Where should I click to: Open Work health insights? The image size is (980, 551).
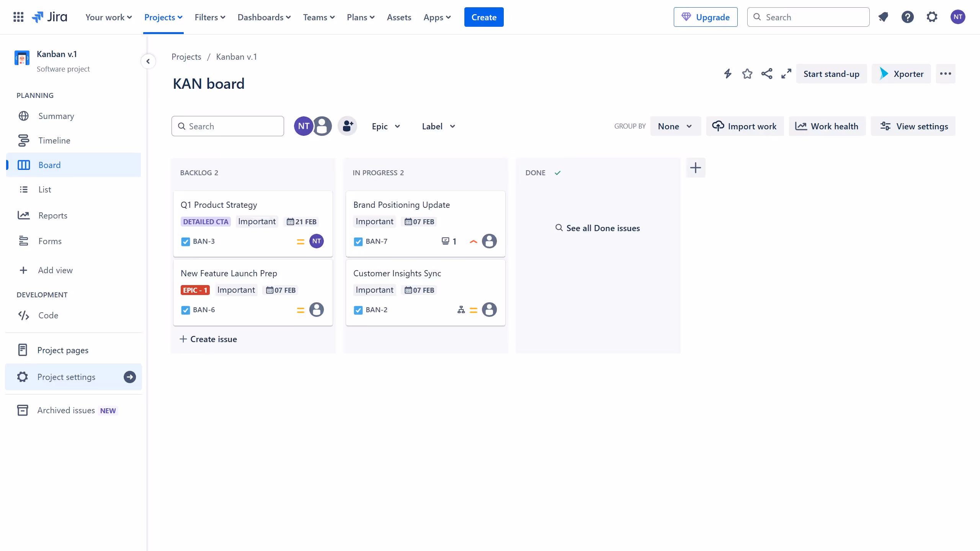tap(827, 126)
